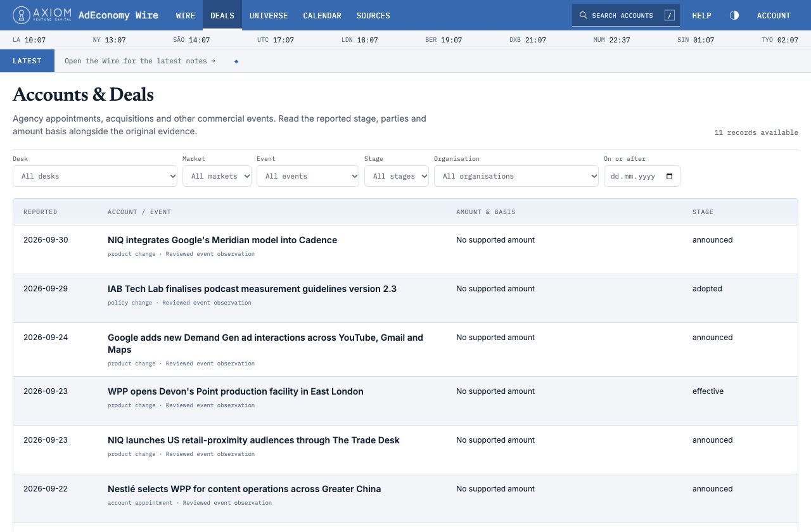Click the blue diamond marker in latest bar
Image resolution: width=811 pixels, height=532 pixels.
coord(236,61)
